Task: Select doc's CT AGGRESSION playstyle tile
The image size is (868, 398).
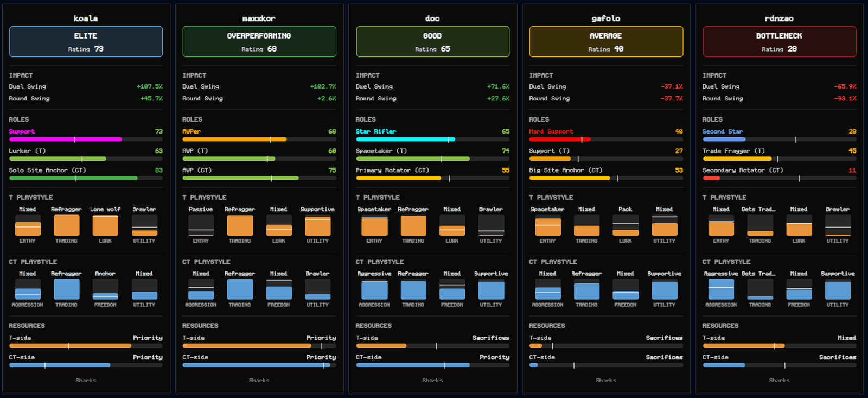Action: [x=374, y=290]
